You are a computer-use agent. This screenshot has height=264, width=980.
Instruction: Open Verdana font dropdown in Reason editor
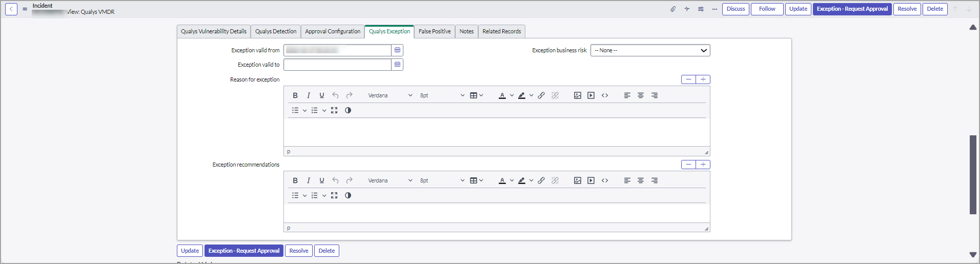pyautogui.click(x=390, y=95)
